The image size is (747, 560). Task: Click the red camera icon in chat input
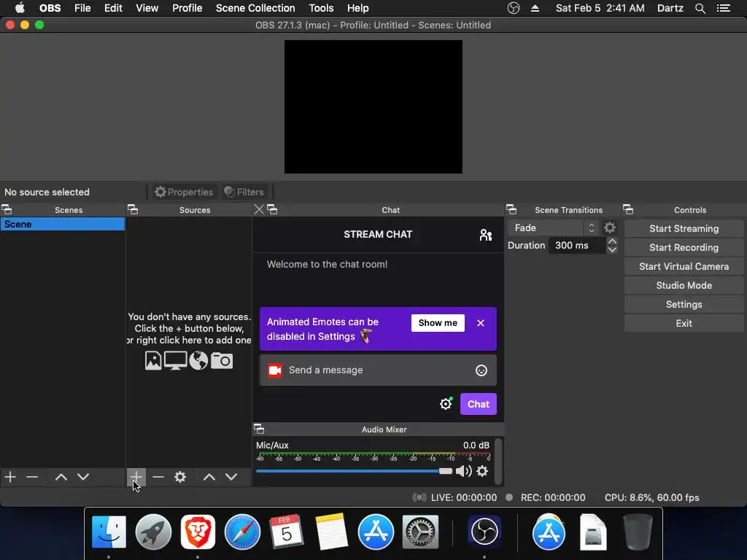[x=275, y=370]
